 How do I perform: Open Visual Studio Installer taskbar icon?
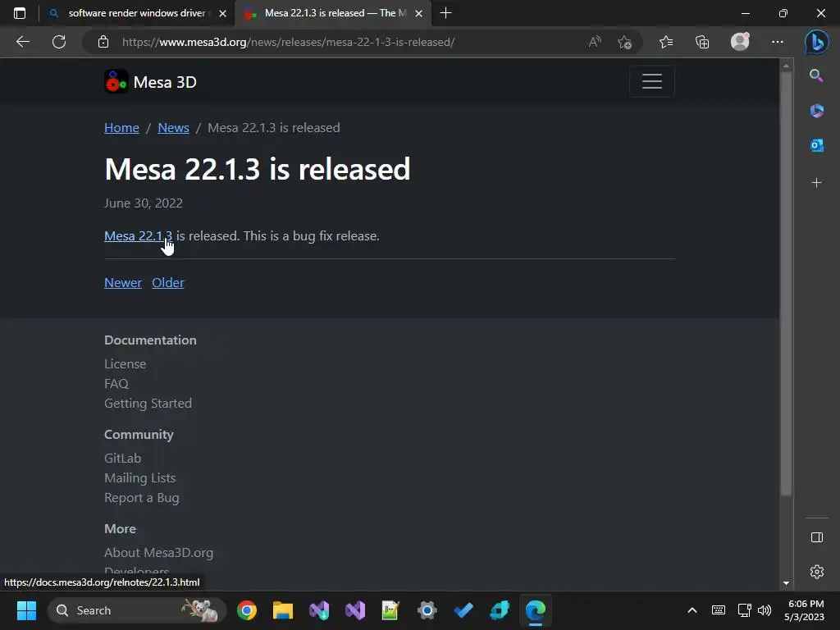(319, 610)
